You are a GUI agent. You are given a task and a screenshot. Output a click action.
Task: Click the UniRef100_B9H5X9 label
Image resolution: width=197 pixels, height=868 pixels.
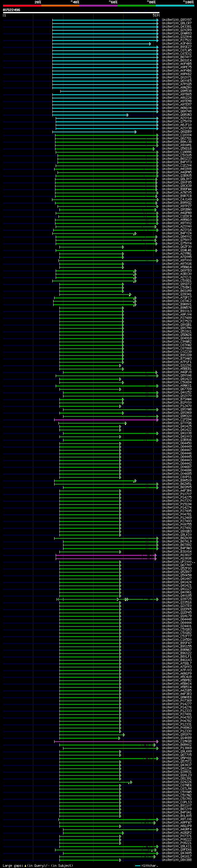pos(176,481)
